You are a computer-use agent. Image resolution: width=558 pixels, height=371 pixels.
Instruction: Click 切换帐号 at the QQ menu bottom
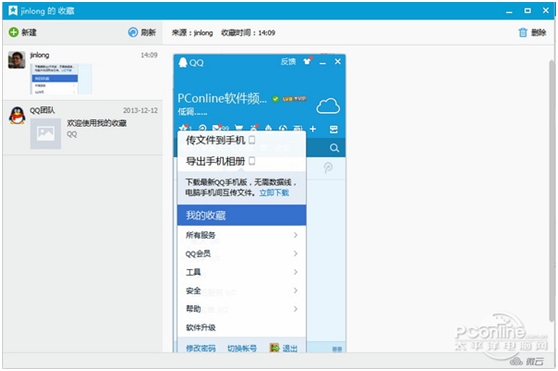pos(242,348)
